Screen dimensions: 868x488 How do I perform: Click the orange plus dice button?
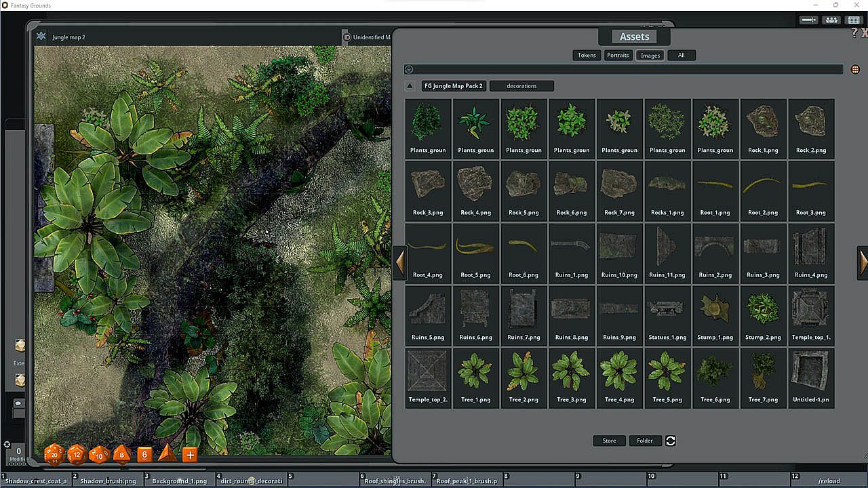190,455
